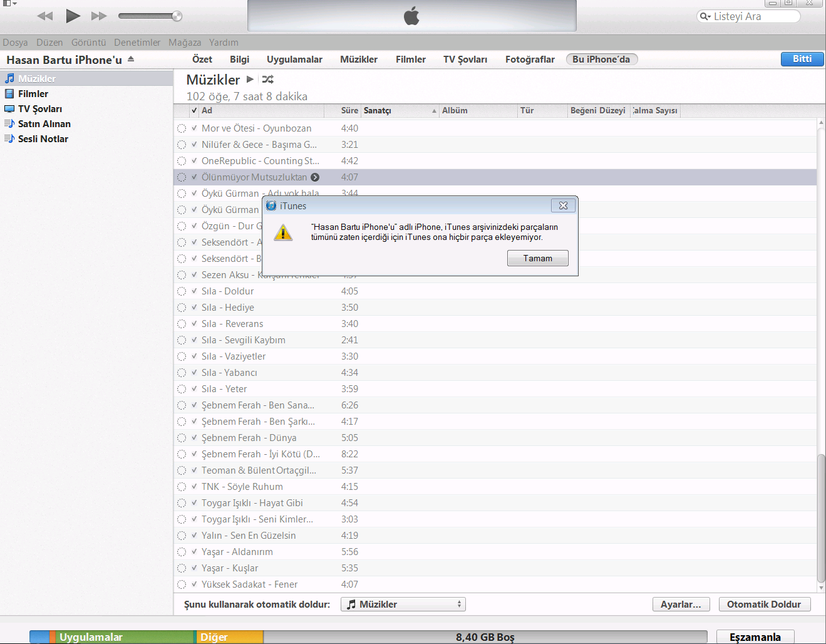Uncheck OneRepublic - Counting Stars checkbox

coord(194,160)
